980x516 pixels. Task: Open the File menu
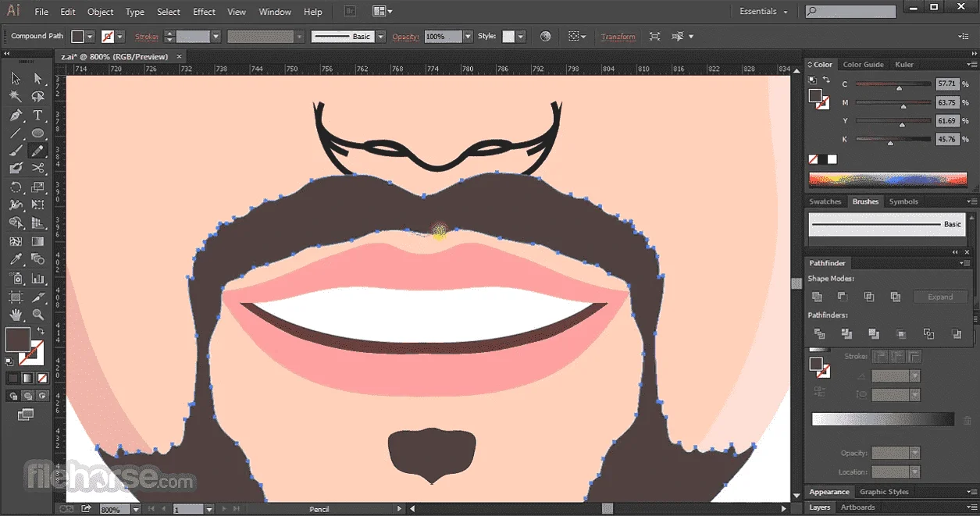click(41, 12)
